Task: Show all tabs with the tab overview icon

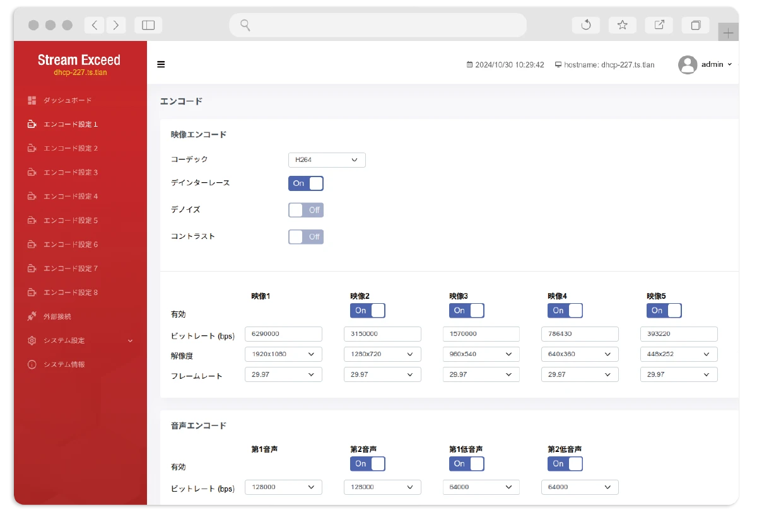Action: pos(696,25)
